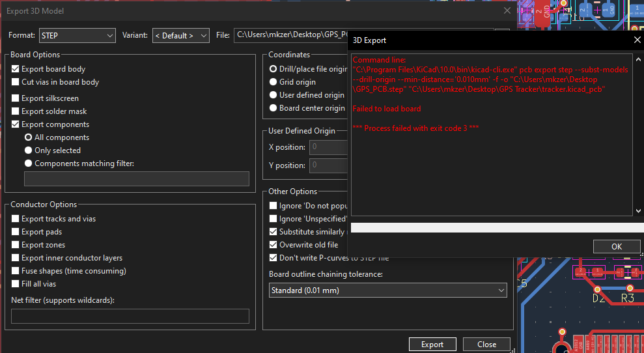This screenshot has width=644, height=353.
Task: Click the components filter text field
Action: point(137,178)
